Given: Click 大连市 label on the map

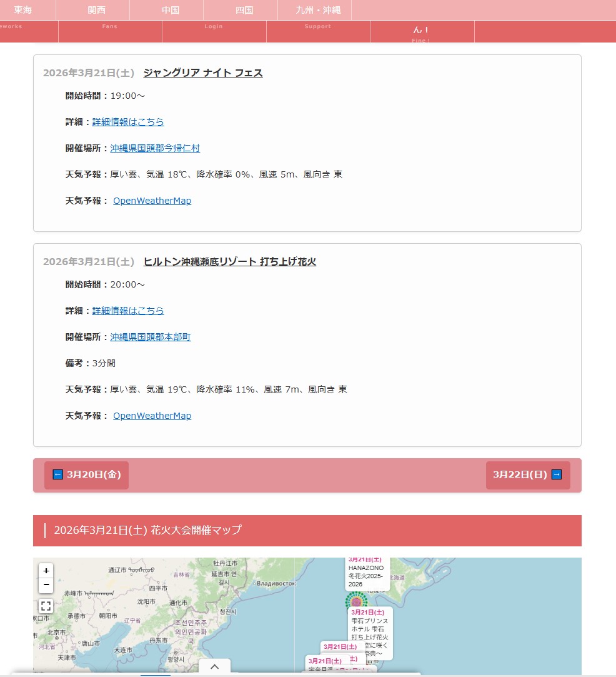Looking at the screenshot, I should tap(123, 649).
